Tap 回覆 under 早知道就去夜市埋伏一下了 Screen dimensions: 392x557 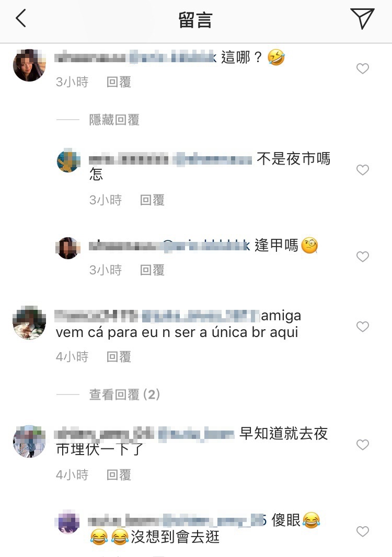coord(119,475)
